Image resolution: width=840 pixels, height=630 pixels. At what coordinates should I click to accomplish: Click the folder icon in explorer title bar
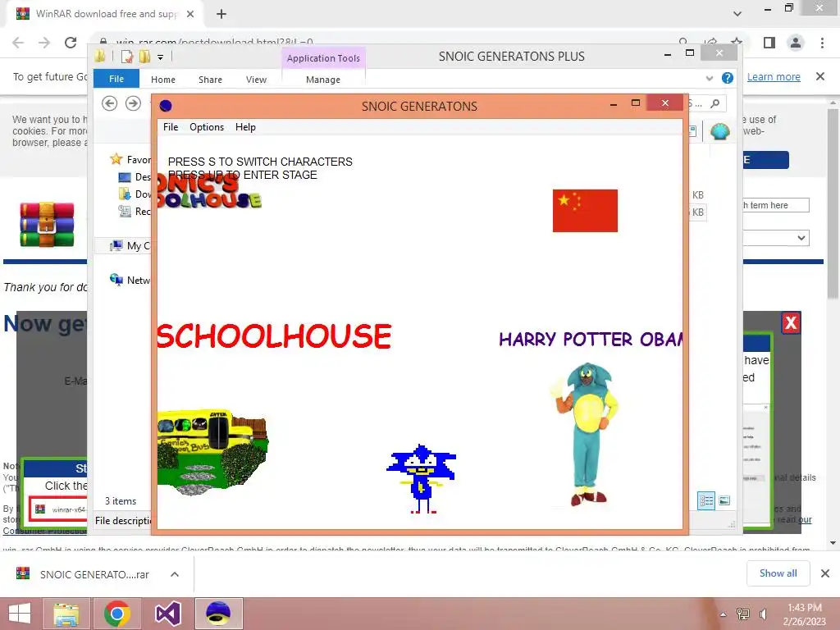pyautogui.click(x=100, y=56)
